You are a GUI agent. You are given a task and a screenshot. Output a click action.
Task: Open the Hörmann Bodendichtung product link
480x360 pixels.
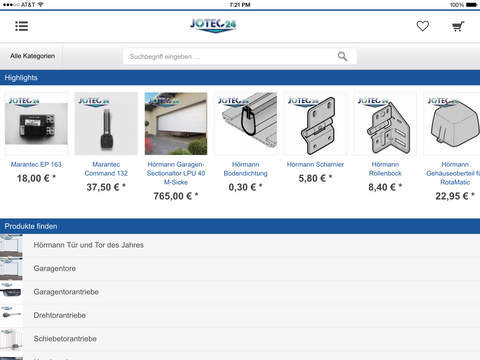pyautogui.click(x=246, y=169)
